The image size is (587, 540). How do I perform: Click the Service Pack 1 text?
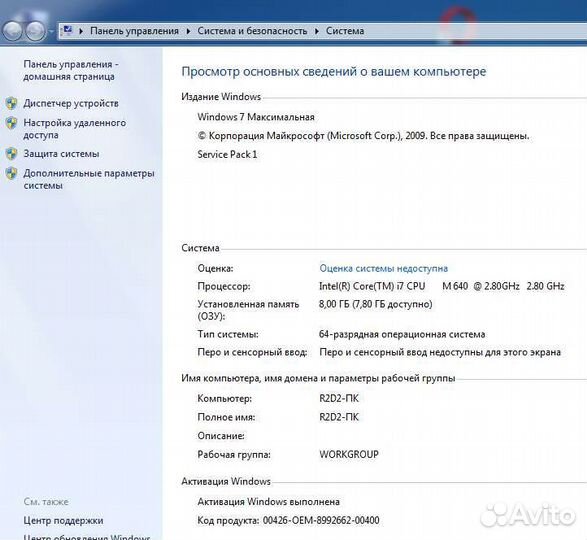pyautogui.click(x=227, y=154)
